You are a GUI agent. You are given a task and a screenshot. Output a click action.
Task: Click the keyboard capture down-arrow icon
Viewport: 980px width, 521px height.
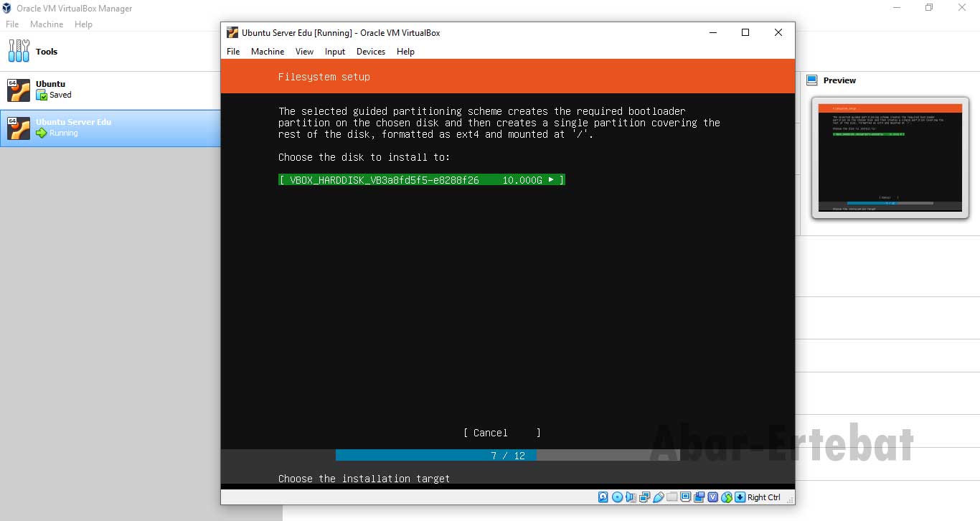coord(740,497)
